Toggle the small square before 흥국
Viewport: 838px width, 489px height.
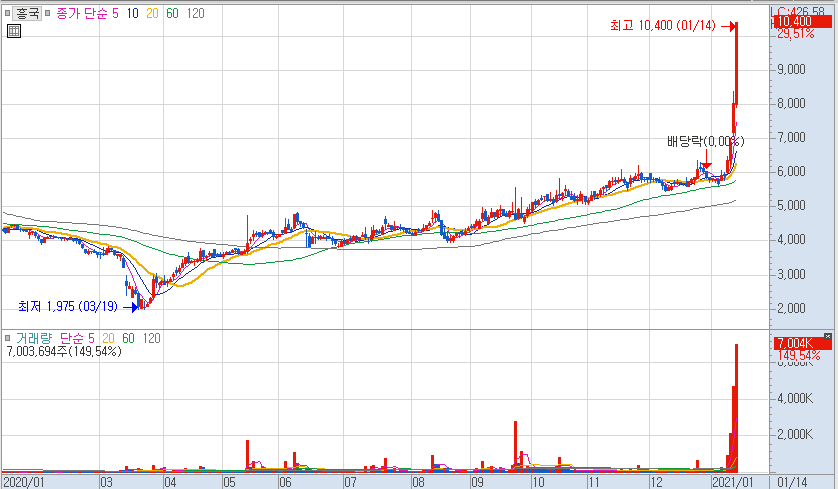[x=7, y=13]
